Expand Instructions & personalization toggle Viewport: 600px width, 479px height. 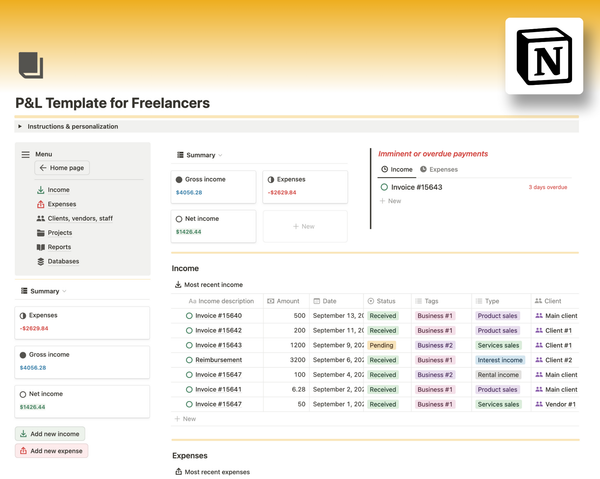point(20,127)
